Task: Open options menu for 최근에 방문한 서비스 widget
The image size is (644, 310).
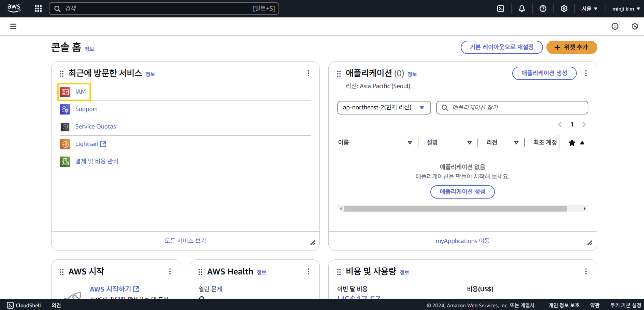Action: 309,73
